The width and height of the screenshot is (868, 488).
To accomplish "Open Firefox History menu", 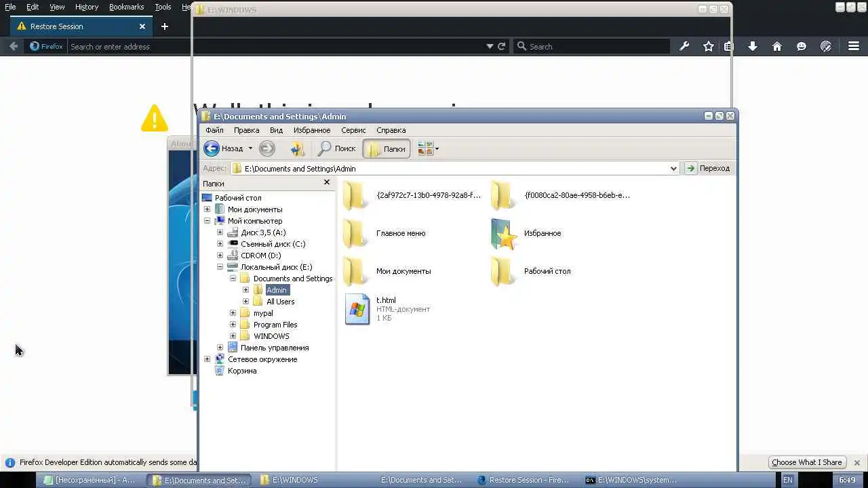I will coord(87,7).
